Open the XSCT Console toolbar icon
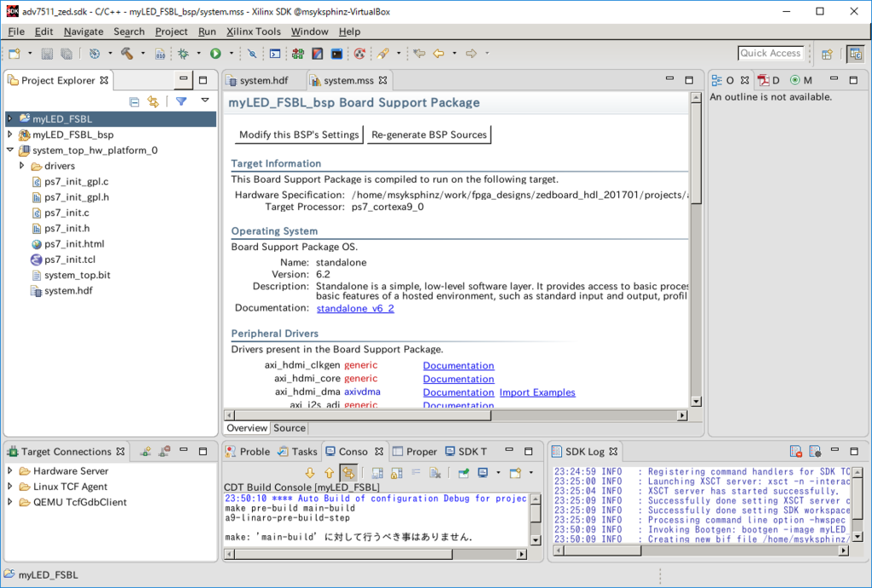This screenshot has width=872, height=588. pyautogui.click(x=275, y=54)
